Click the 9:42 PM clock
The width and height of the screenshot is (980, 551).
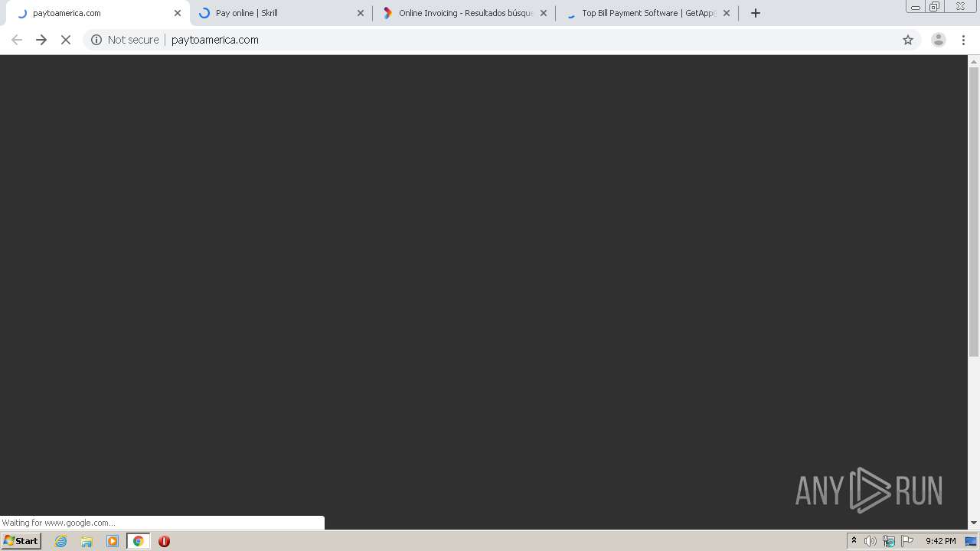click(940, 541)
